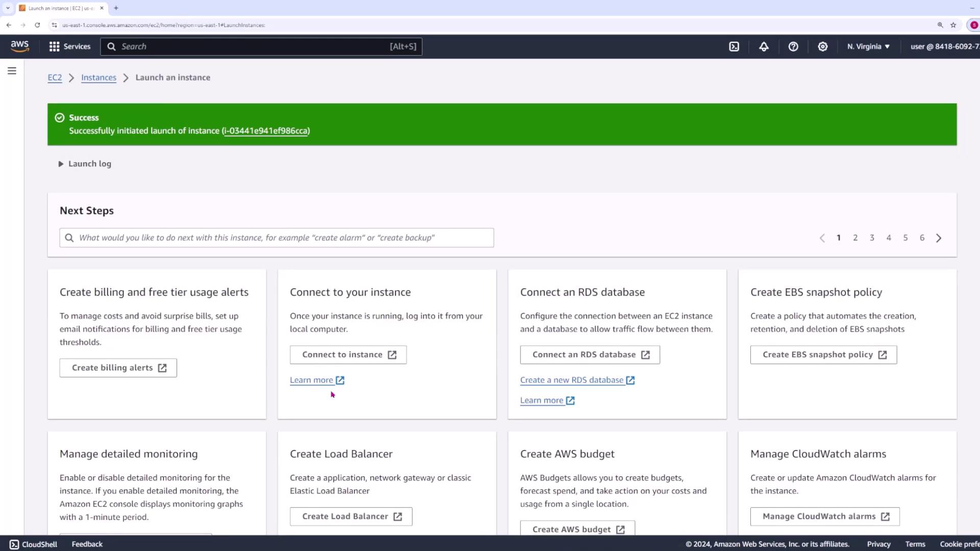Focus the Next Steps search field
Image resolution: width=980 pixels, height=551 pixels.
point(276,238)
